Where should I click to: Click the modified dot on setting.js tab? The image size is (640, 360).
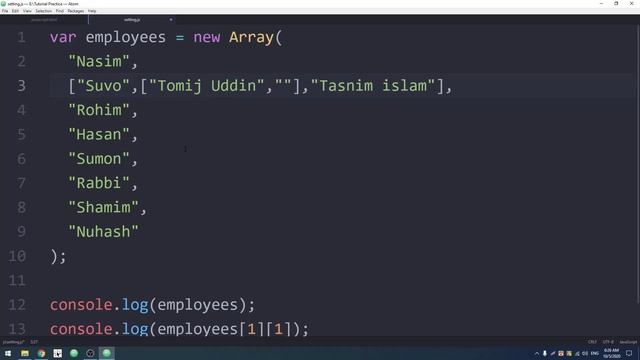click(x=171, y=20)
